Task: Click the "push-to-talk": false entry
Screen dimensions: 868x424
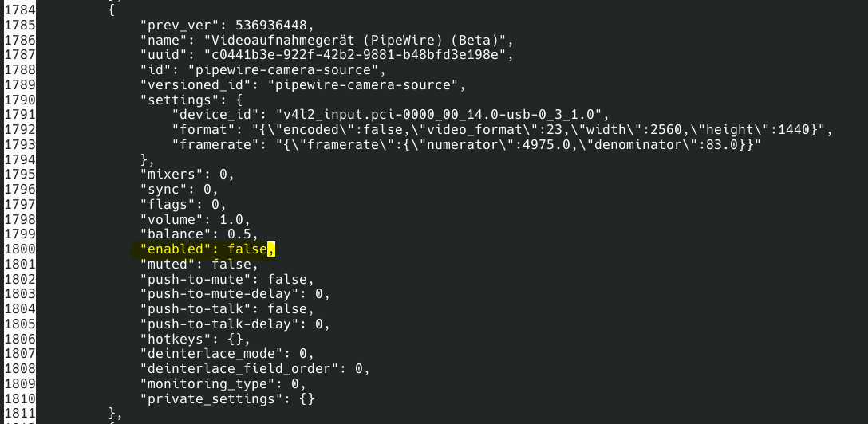Action: [227, 309]
